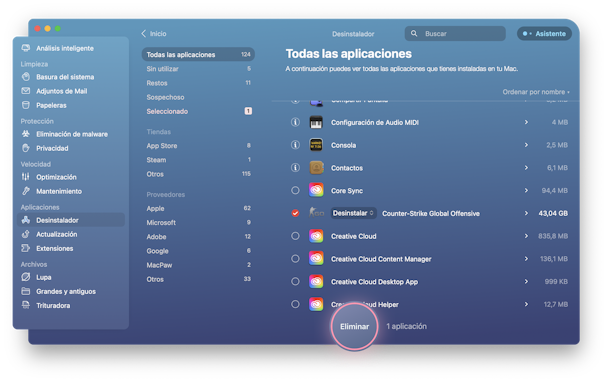Select the Privacidad hand icon
Viewport: 608px width, 382px height.
(x=26, y=148)
